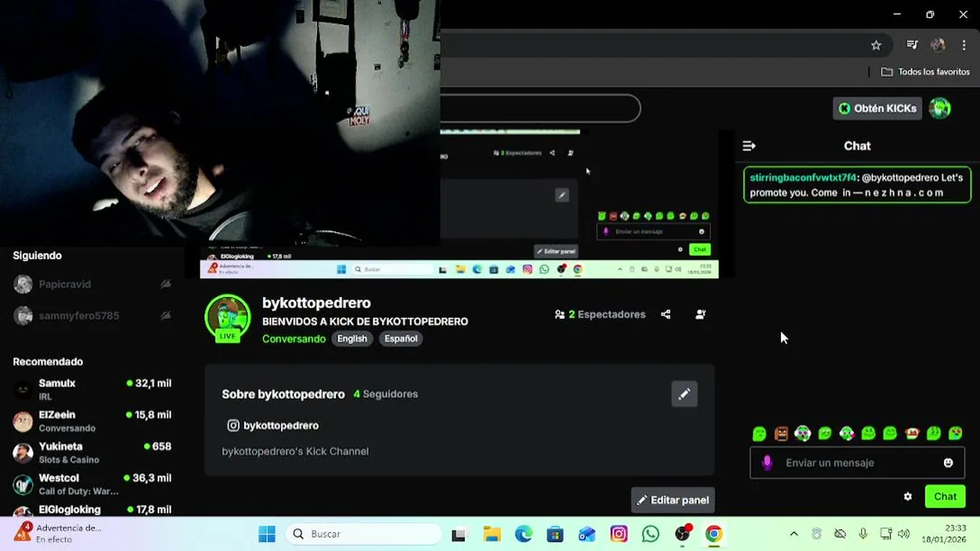Click the Chrome icon in the taskbar
Viewport: 980px width, 551px height.
click(714, 534)
